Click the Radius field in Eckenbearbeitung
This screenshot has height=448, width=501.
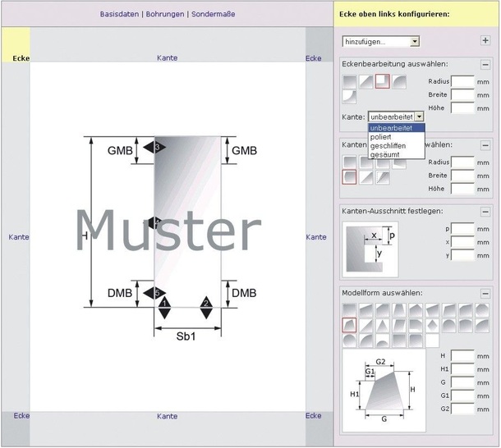point(462,81)
